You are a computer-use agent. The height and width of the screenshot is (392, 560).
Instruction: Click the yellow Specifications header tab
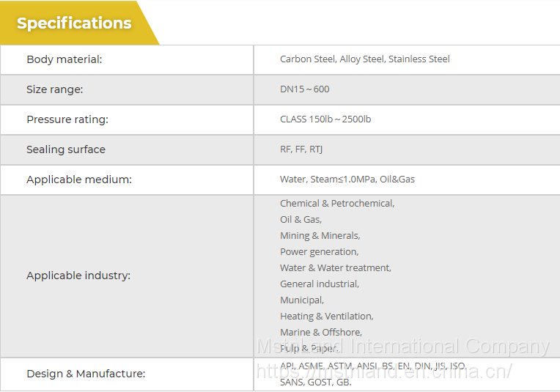pos(74,23)
